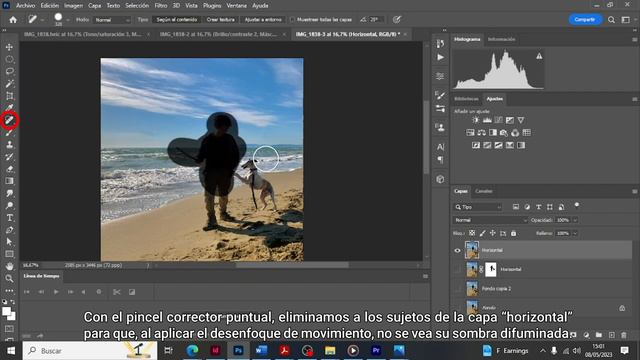Show the masked Horizontal layer
The image size is (640, 360).
[458, 269]
